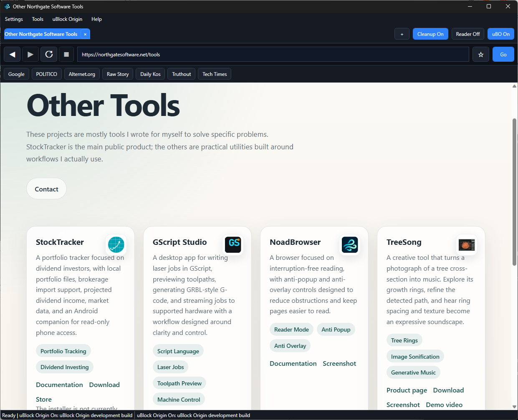The height and width of the screenshot is (420, 518).
Task: Open the Daily Kos bookmark
Action: [x=150, y=74]
